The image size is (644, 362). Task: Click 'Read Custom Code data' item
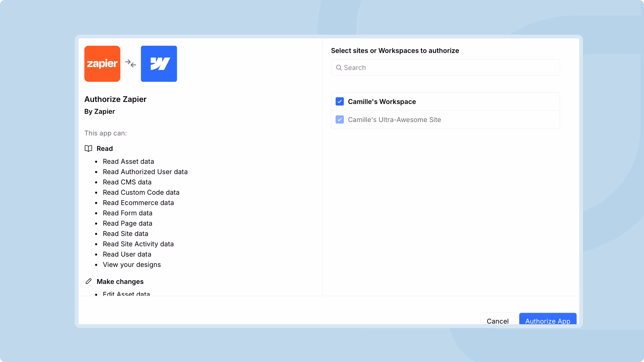click(x=141, y=192)
